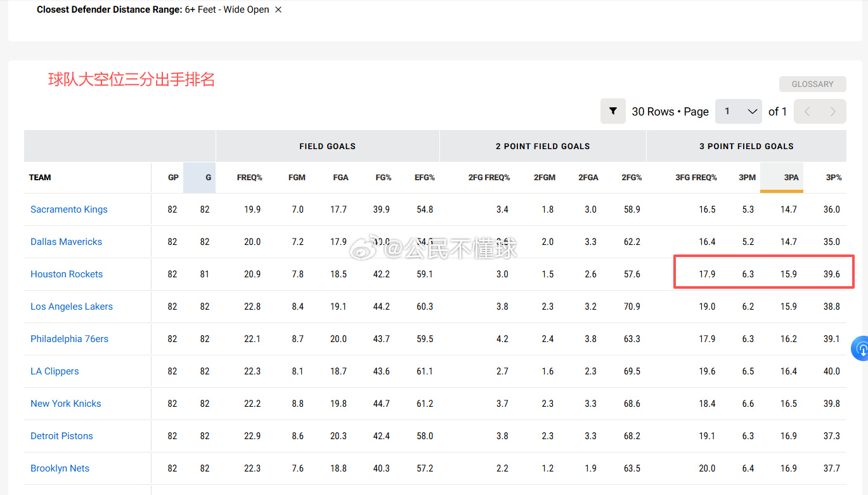This screenshot has width=868, height=495.
Task: Click the blue floating upload icon
Action: point(861,348)
